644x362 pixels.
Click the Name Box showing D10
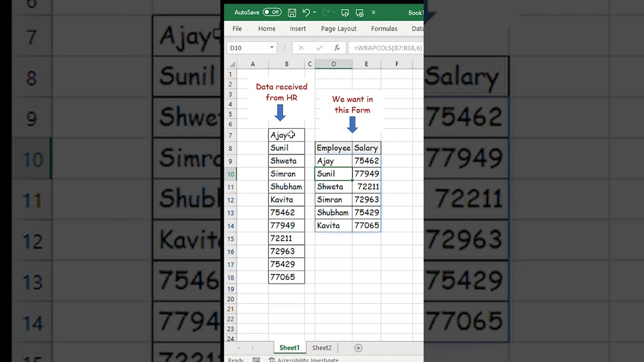[x=248, y=48]
